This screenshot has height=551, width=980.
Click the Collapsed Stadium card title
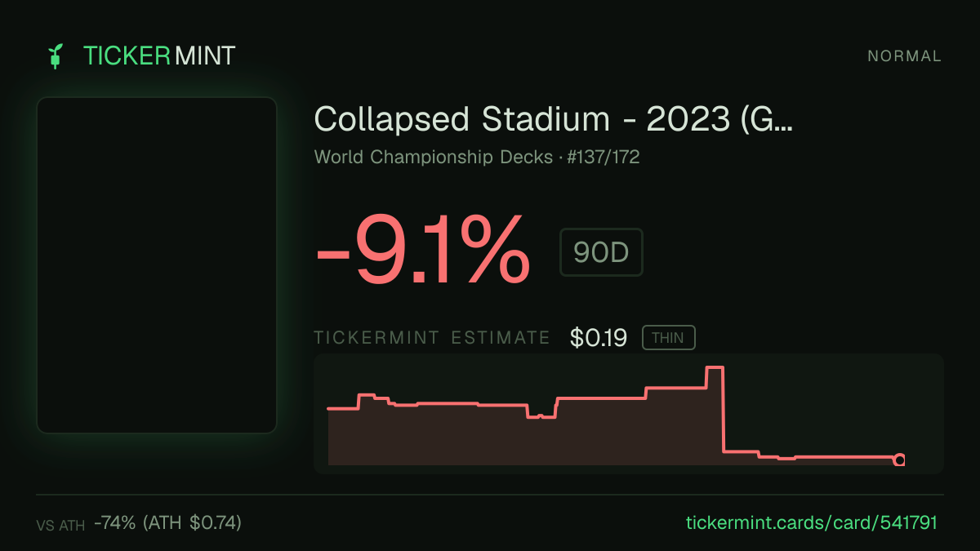tap(554, 120)
